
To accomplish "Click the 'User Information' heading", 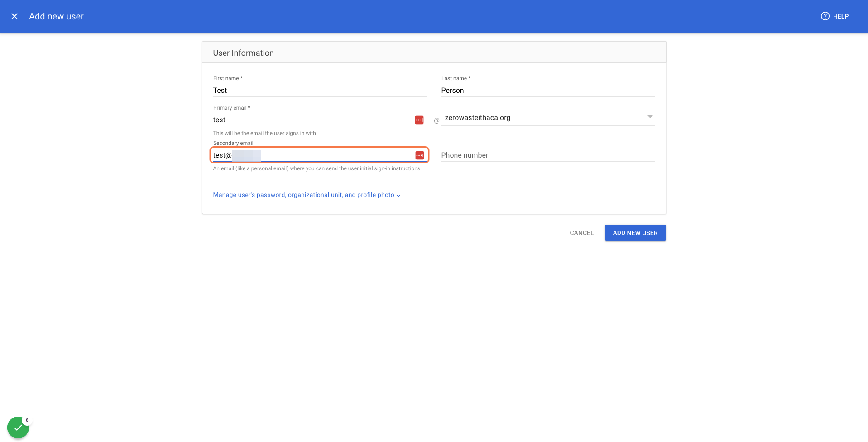I will click(x=243, y=53).
